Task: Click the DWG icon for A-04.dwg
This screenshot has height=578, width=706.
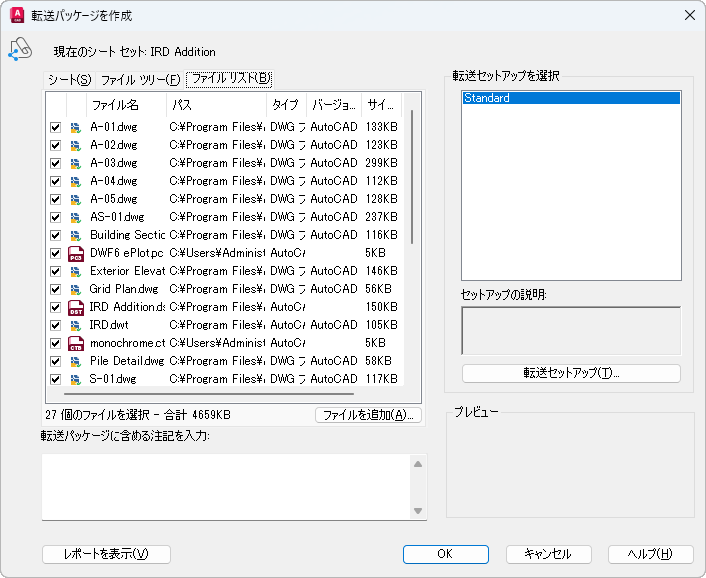Action: (x=76, y=181)
